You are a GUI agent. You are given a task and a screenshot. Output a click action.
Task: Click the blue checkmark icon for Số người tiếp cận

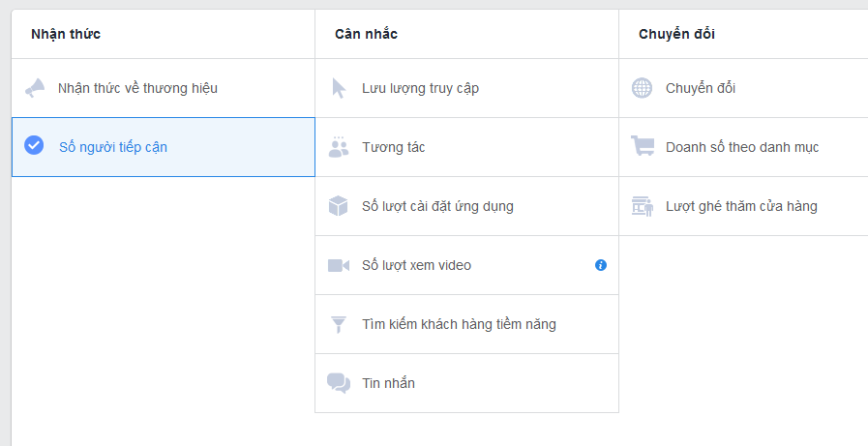click(x=34, y=145)
